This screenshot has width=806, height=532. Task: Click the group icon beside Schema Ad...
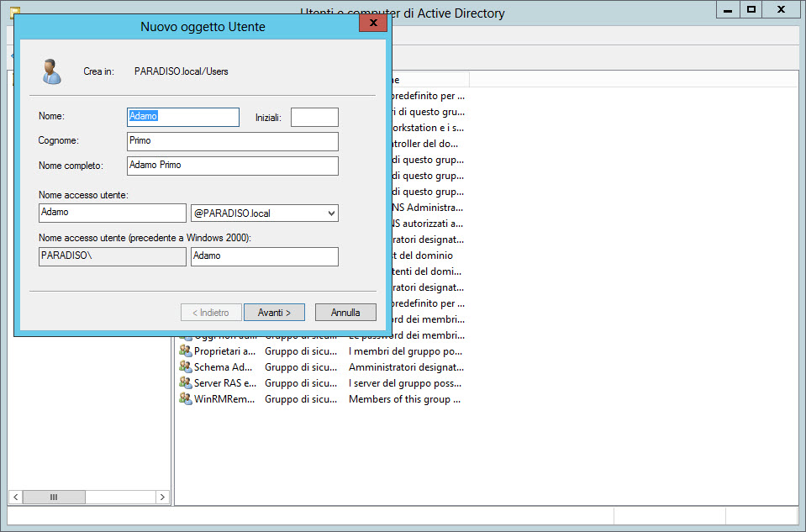[x=186, y=367]
